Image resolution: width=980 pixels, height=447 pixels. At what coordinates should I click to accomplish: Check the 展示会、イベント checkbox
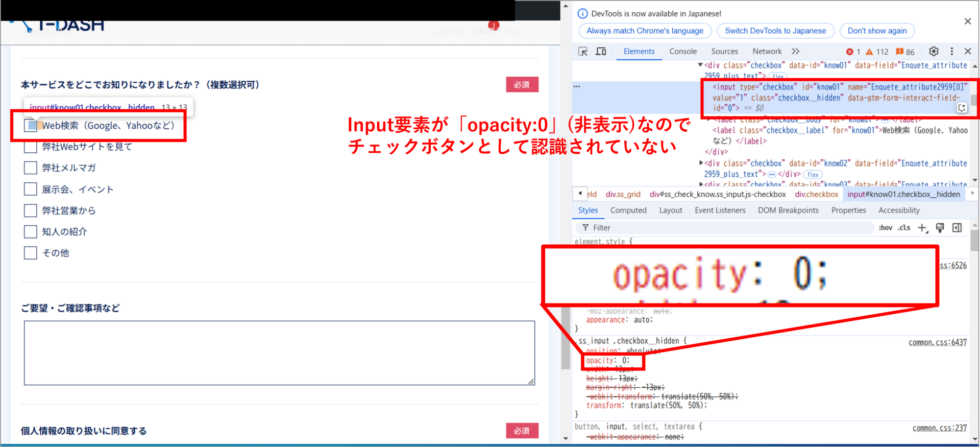tap(31, 190)
